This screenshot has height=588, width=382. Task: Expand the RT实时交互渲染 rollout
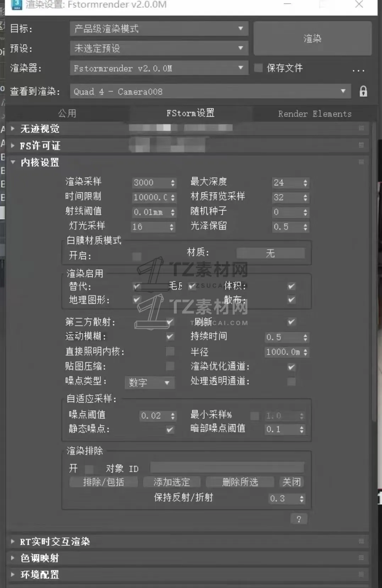click(13, 541)
